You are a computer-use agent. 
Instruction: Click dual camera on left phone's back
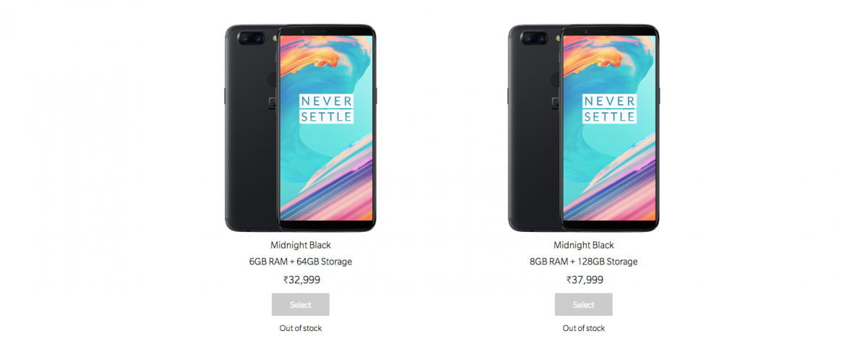tap(251, 36)
